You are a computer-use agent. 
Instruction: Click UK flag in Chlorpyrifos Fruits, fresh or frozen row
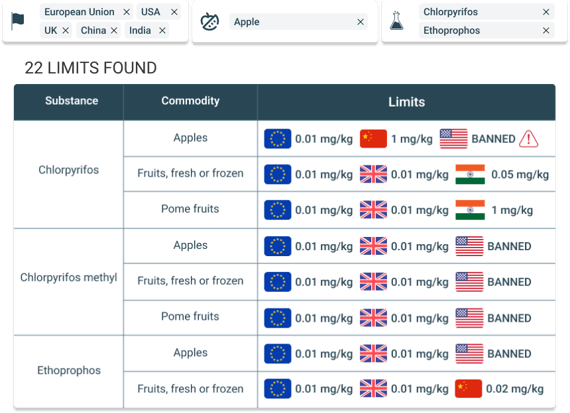[x=373, y=174]
